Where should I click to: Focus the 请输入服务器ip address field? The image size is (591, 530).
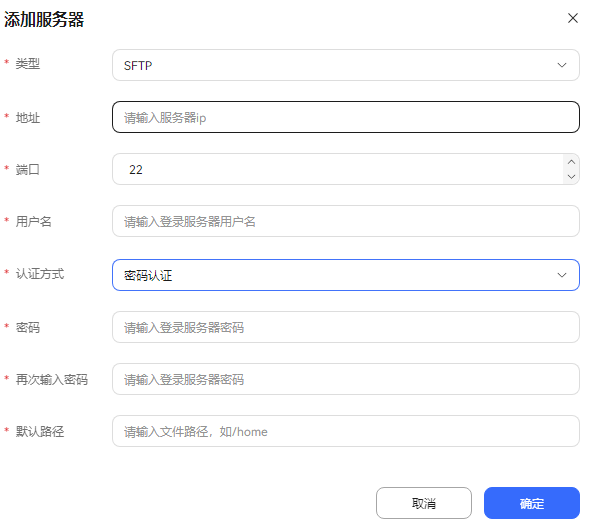(x=346, y=117)
